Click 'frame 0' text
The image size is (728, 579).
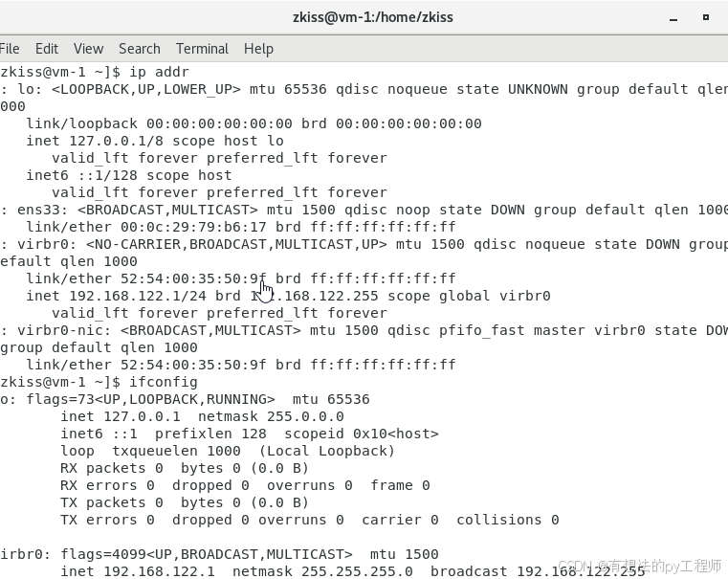(x=400, y=485)
